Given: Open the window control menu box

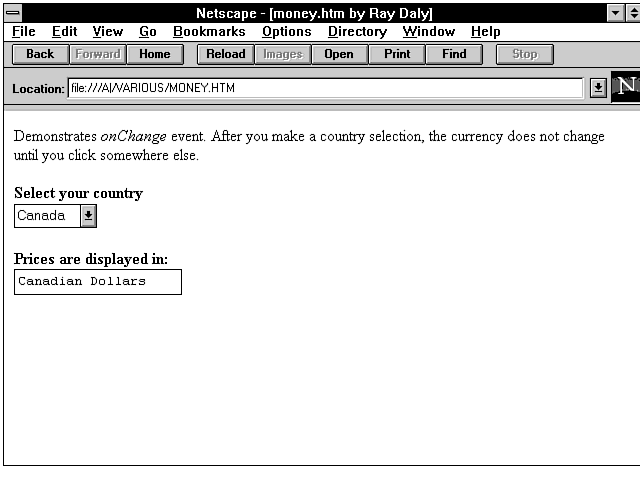Looking at the screenshot, I should coord(12,12).
